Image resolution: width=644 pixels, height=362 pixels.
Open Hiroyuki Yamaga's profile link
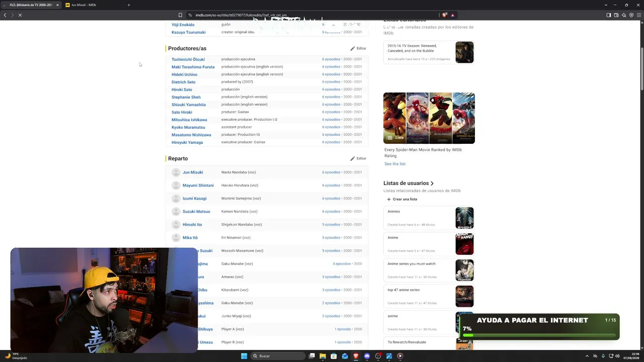[187, 142]
